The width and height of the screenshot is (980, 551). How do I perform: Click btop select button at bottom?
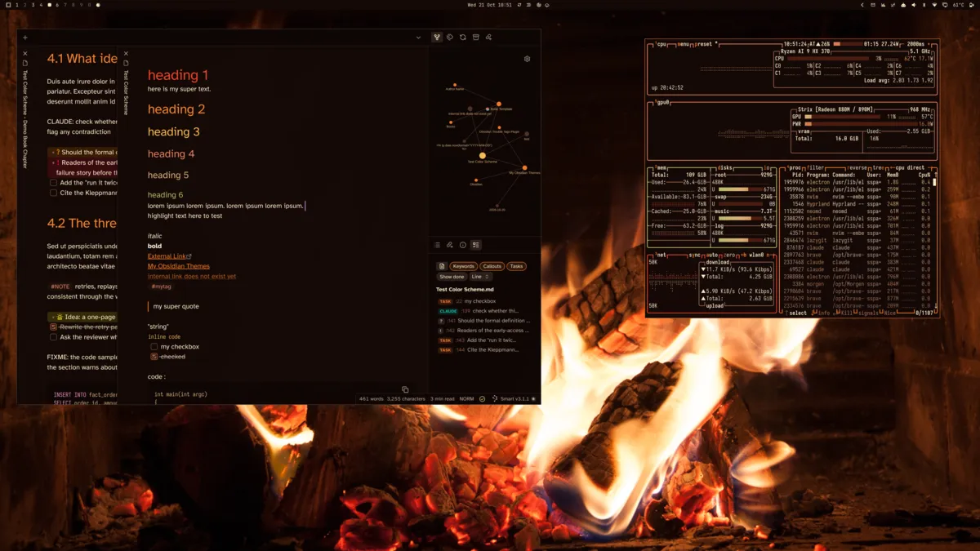pos(798,313)
